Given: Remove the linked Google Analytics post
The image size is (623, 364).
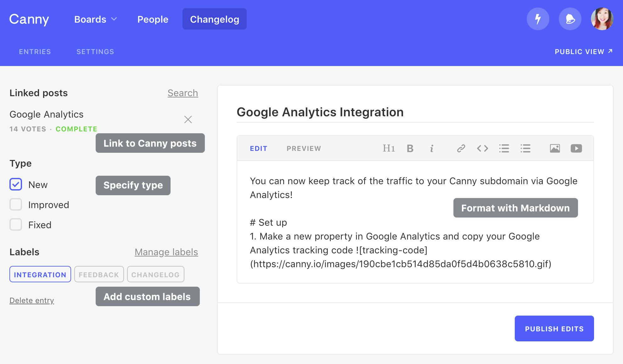Looking at the screenshot, I should [188, 119].
